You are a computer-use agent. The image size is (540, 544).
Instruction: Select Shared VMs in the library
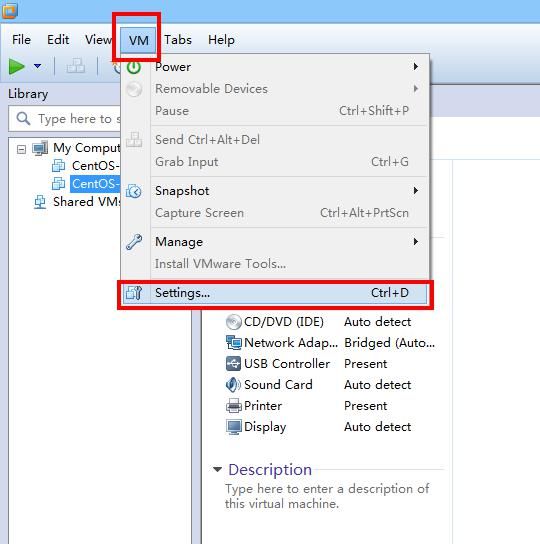[87, 202]
